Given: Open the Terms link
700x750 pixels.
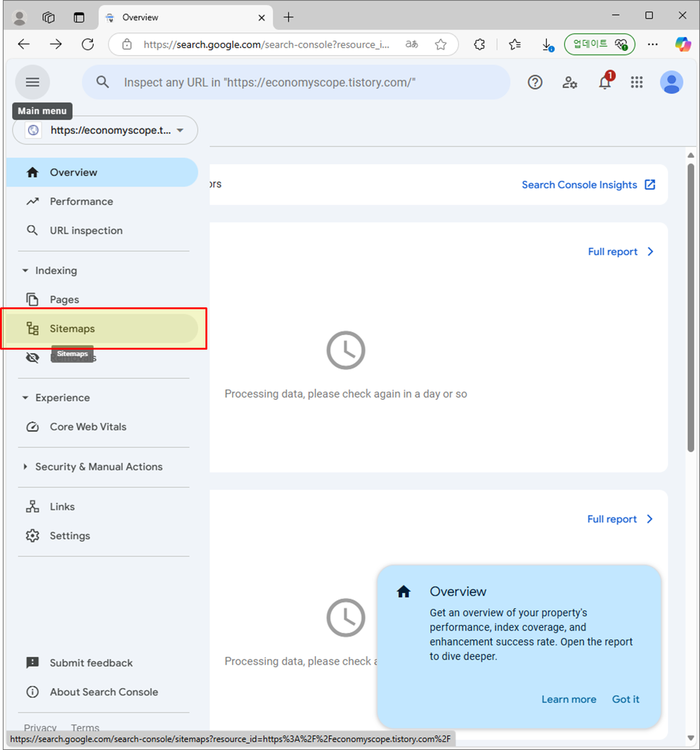Looking at the screenshot, I should 85,727.
